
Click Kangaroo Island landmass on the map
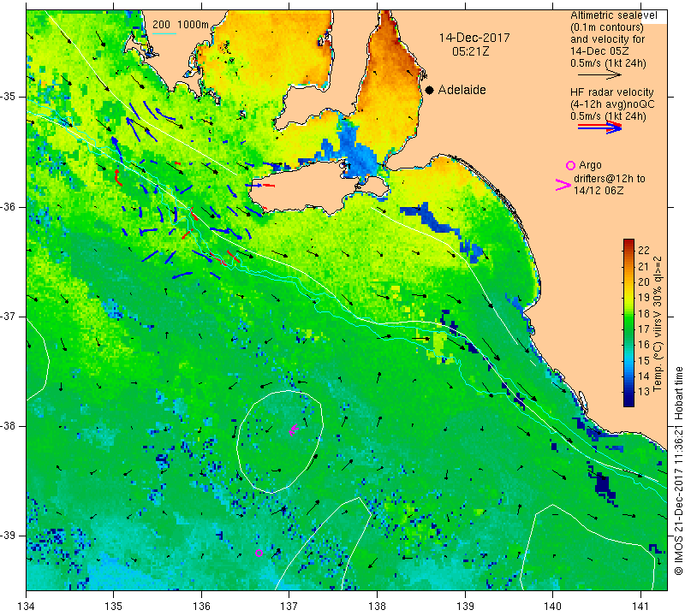pos(306,187)
